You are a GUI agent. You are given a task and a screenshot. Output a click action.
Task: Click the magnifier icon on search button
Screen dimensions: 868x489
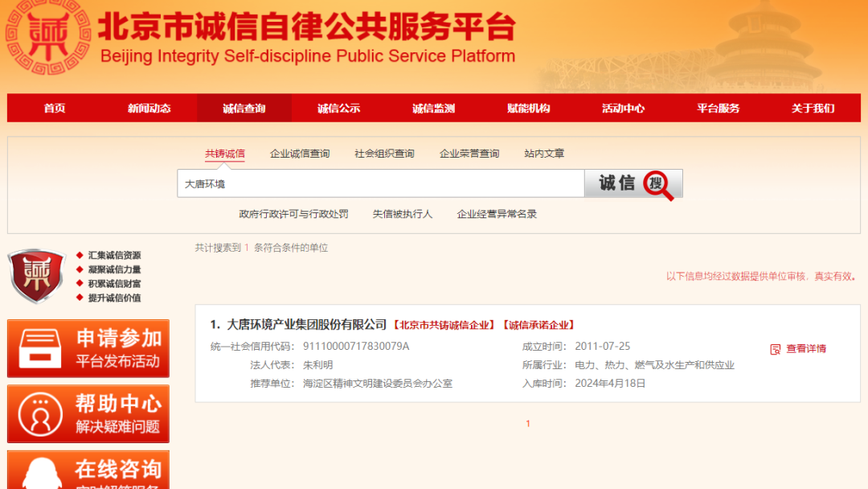(x=660, y=185)
